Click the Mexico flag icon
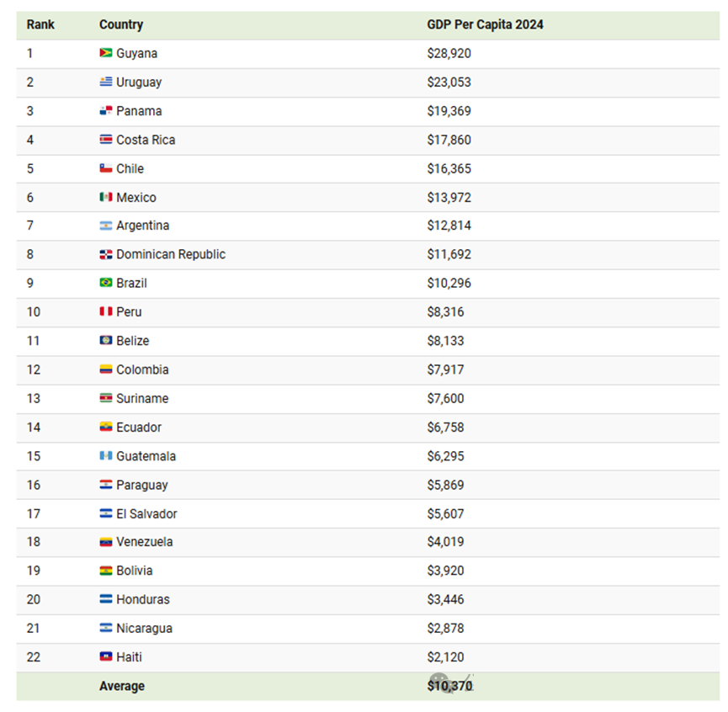This screenshot has height=712, width=728. tap(106, 197)
